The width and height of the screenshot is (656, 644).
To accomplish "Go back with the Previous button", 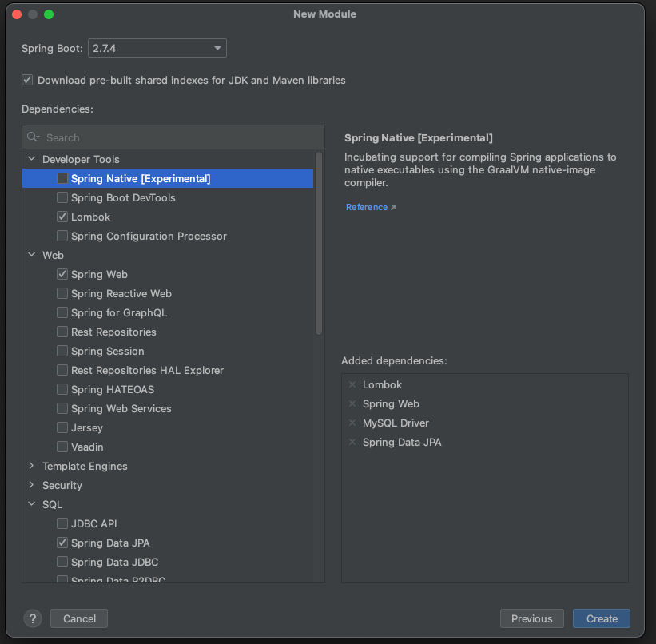I will pos(531,618).
